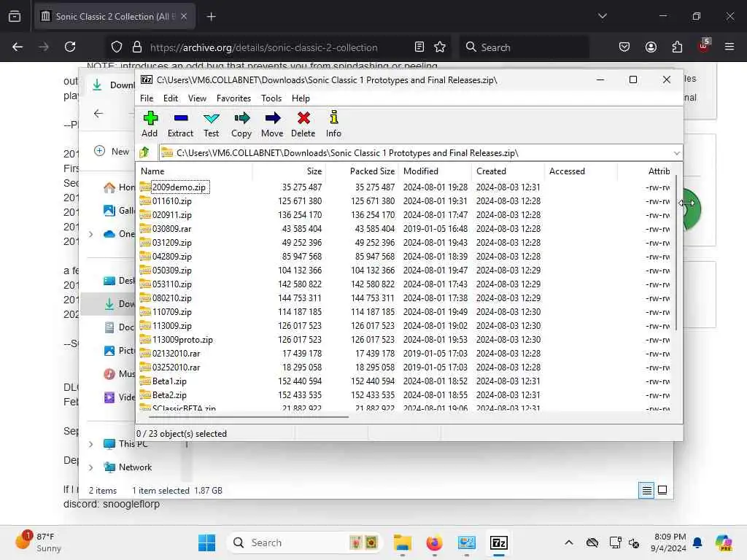Bookmark this page with star icon
Viewport: 747px width, 560px height.
click(x=440, y=47)
